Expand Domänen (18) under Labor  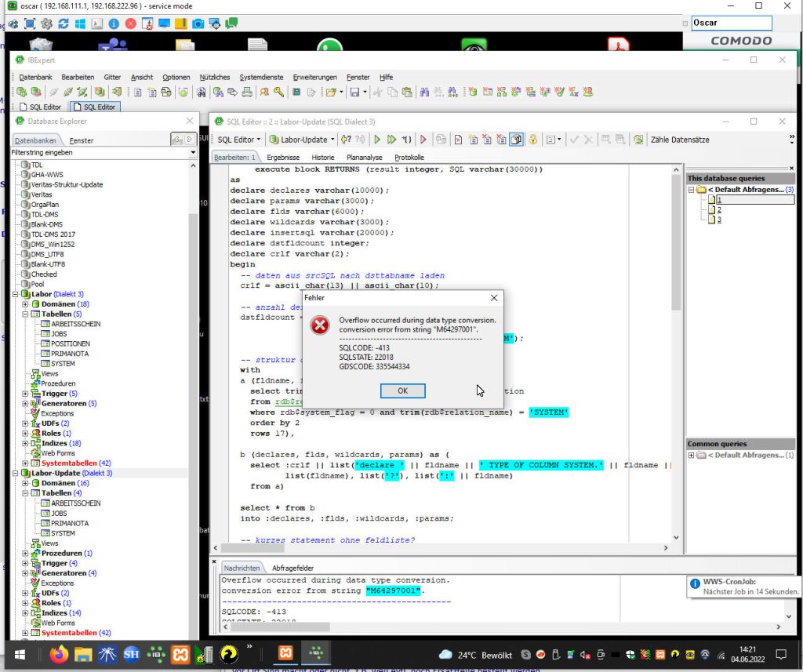pyautogui.click(x=25, y=304)
